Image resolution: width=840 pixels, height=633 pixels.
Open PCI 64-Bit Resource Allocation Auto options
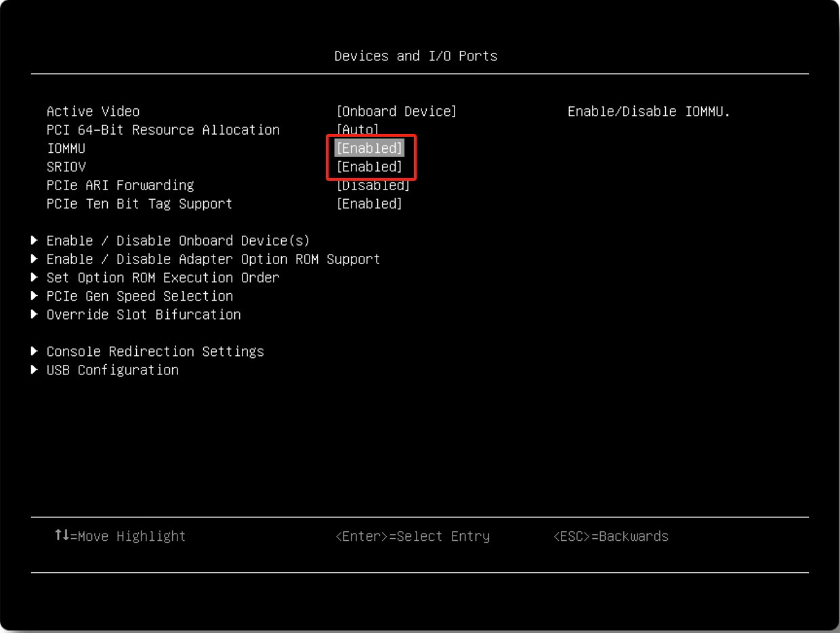point(358,129)
